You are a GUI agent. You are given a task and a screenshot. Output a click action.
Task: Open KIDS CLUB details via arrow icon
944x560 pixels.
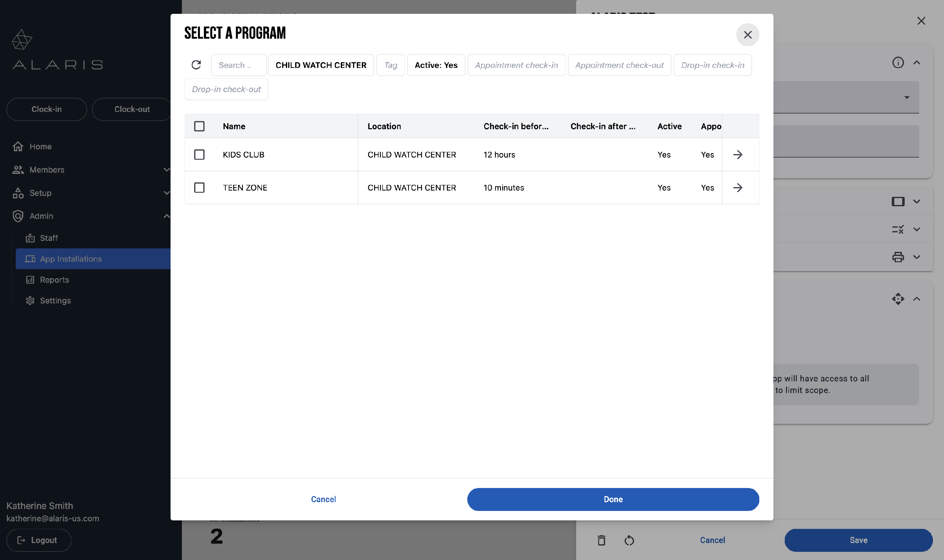pos(738,155)
